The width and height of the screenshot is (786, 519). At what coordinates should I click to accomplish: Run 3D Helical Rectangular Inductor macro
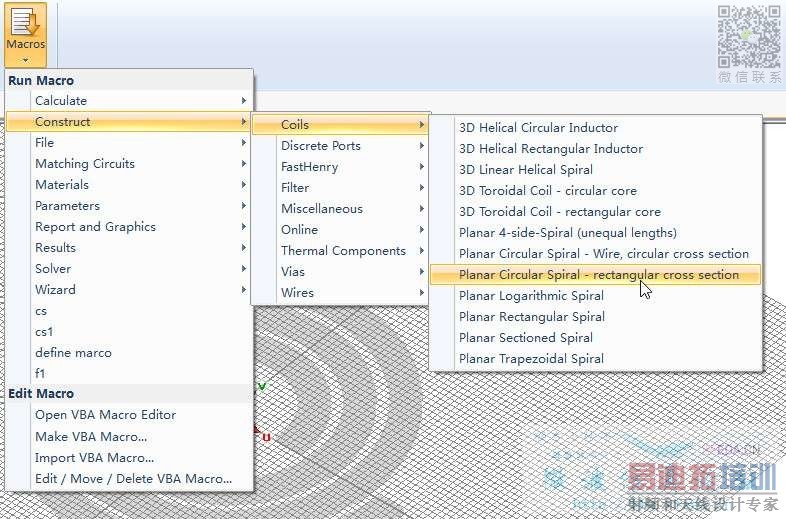click(596, 149)
